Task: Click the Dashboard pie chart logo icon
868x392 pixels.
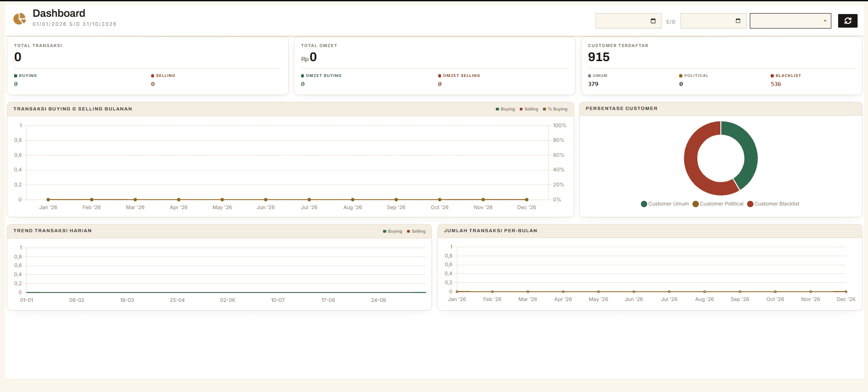Action: pos(19,19)
